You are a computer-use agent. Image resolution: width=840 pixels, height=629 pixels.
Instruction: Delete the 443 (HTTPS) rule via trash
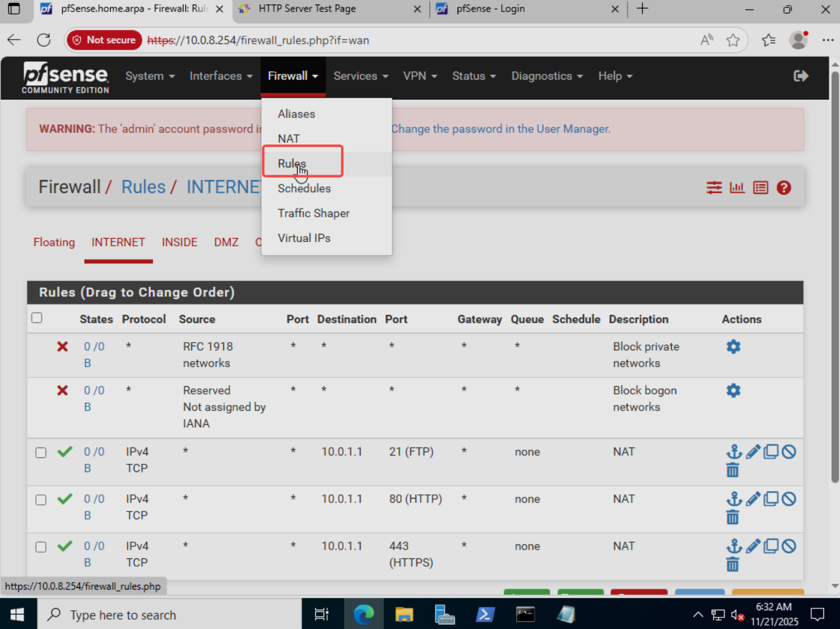pos(732,565)
